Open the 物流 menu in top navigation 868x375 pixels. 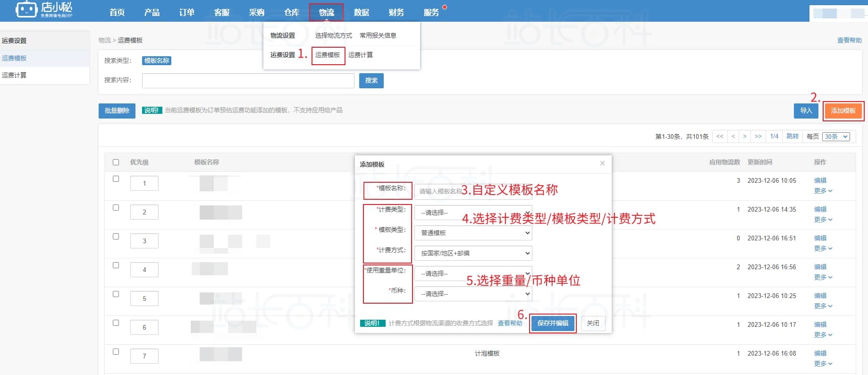tap(326, 12)
